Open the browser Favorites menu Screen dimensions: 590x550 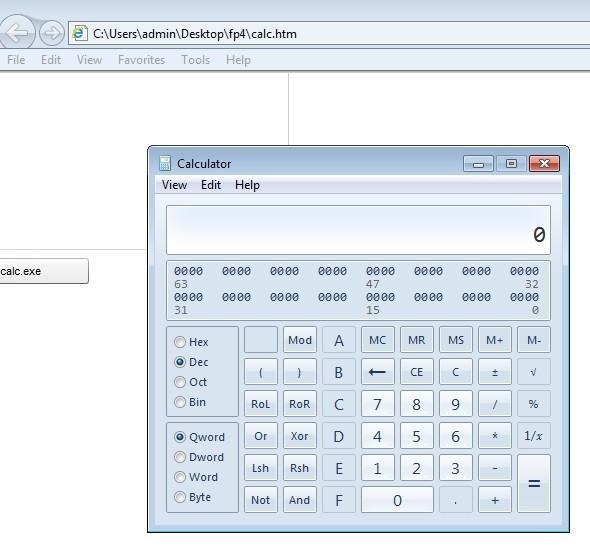(141, 60)
